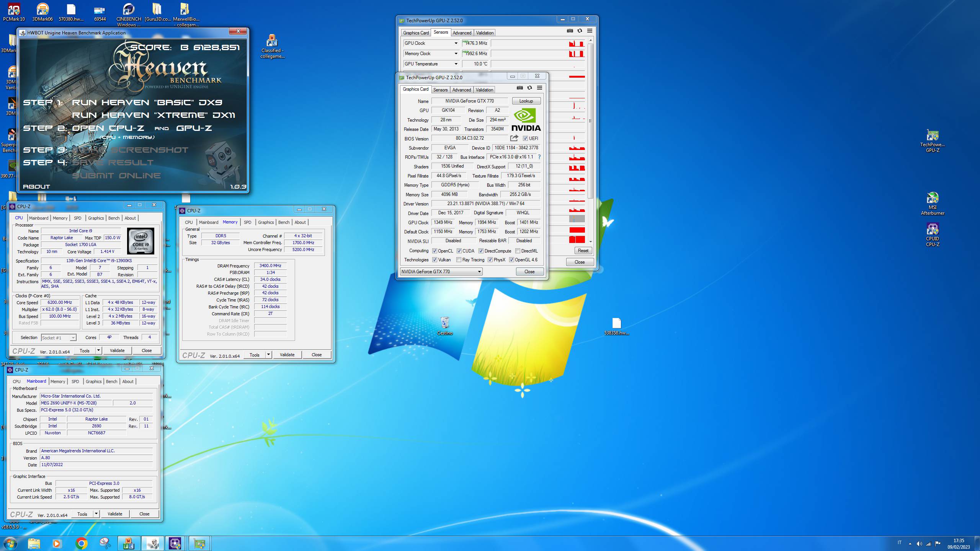
Task: Click Validate in CPU-Z Memory window
Action: [287, 355]
